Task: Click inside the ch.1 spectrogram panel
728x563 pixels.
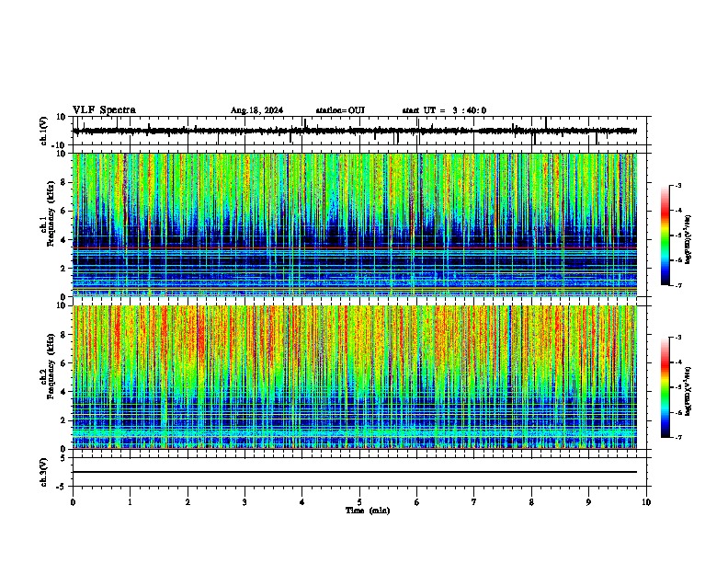Action: point(355,224)
